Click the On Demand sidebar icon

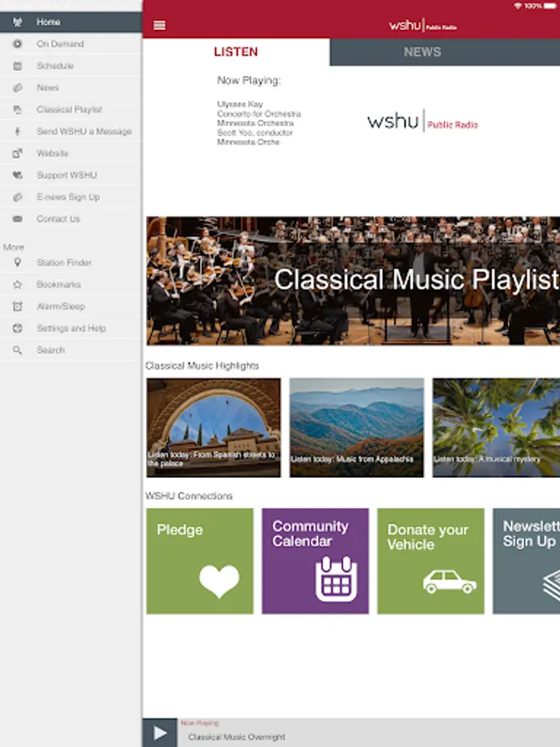17,44
